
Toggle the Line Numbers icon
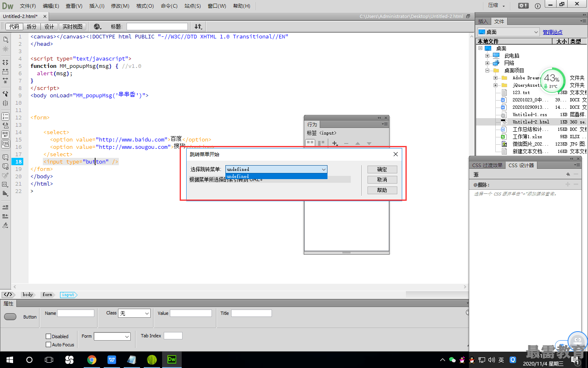[x=5, y=117]
